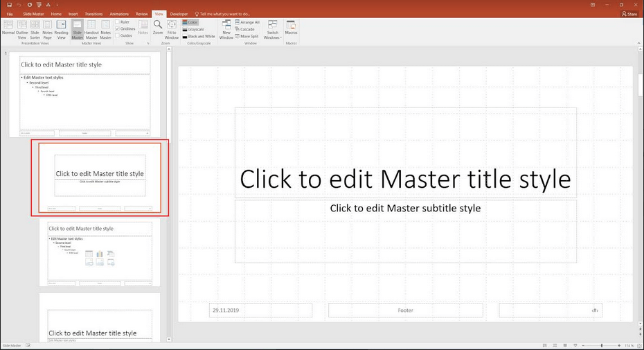Open the Home tab
Image resolution: width=644 pixels, height=350 pixels.
[x=56, y=14]
